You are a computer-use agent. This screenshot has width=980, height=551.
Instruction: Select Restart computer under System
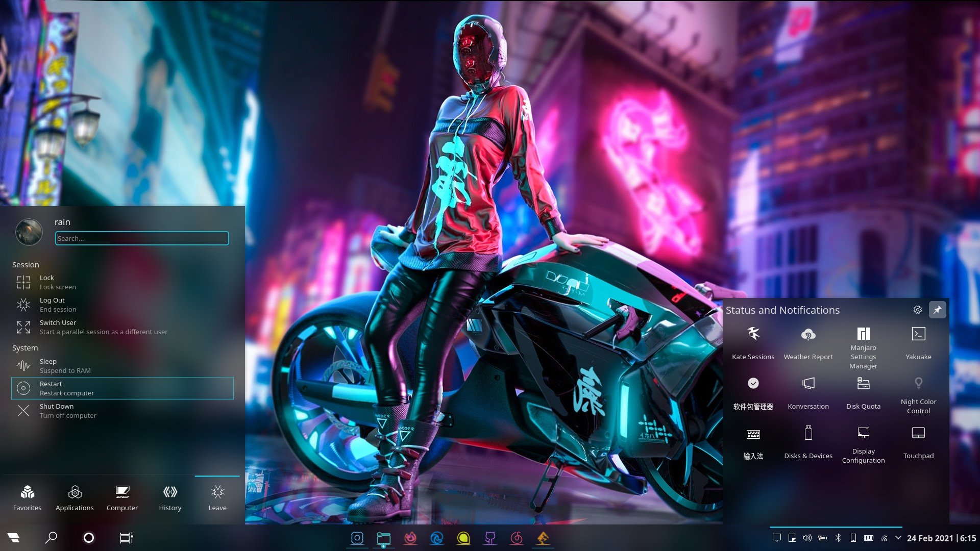pos(122,388)
